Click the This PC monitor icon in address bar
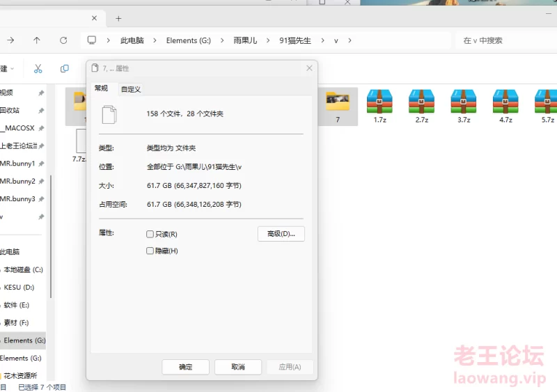This screenshot has width=557, height=392. [x=92, y=40]
